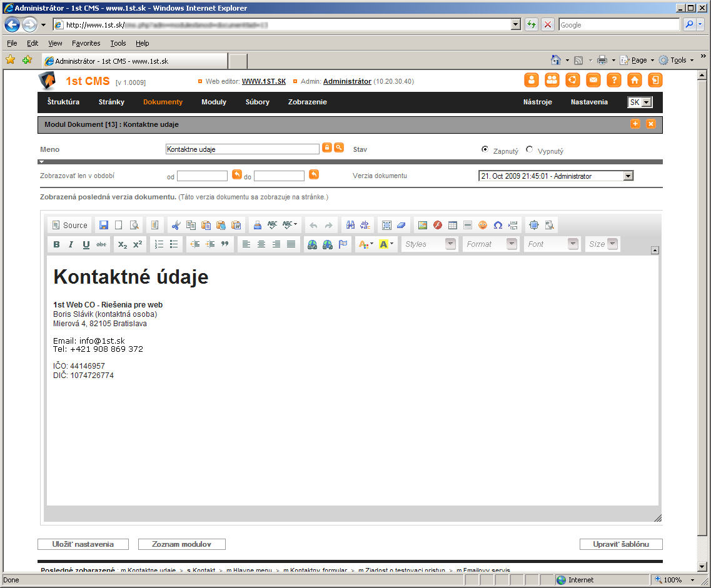
Task: Click the Copy icon in editor
Action: pos(191,225)
